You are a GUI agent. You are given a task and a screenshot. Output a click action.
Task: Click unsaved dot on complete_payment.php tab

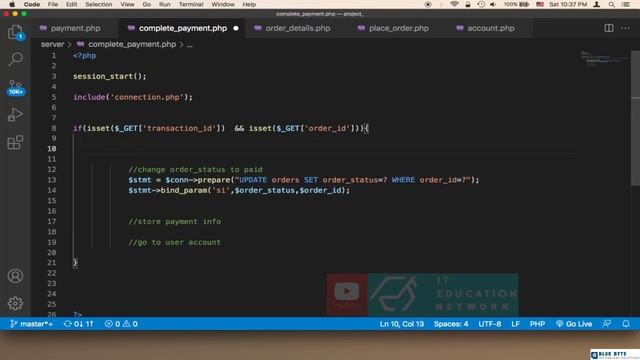coord(236,28)
